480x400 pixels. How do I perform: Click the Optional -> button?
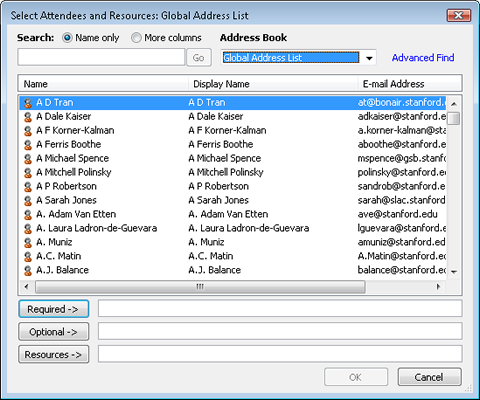pyautogui.click(x=54, y=332)
